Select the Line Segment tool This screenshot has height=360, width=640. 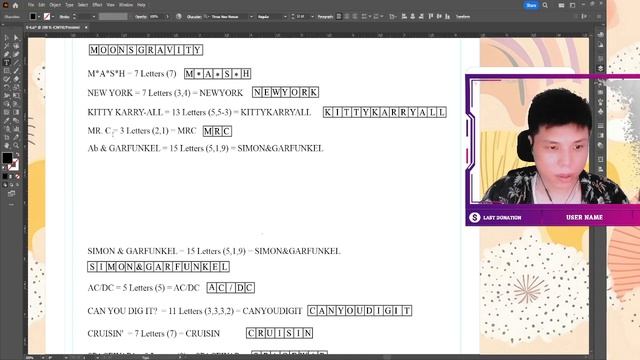click(x=16, y=62)
